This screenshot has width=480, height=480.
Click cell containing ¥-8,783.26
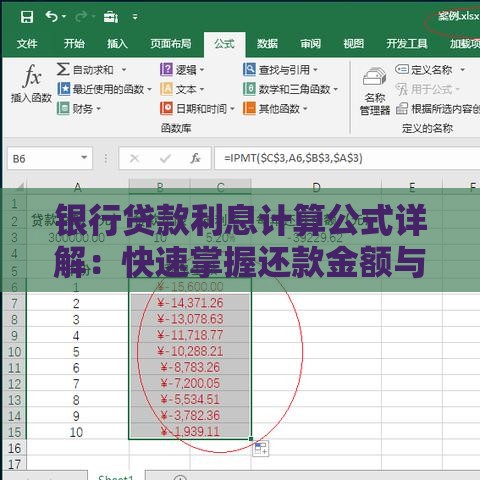[190, 367]
